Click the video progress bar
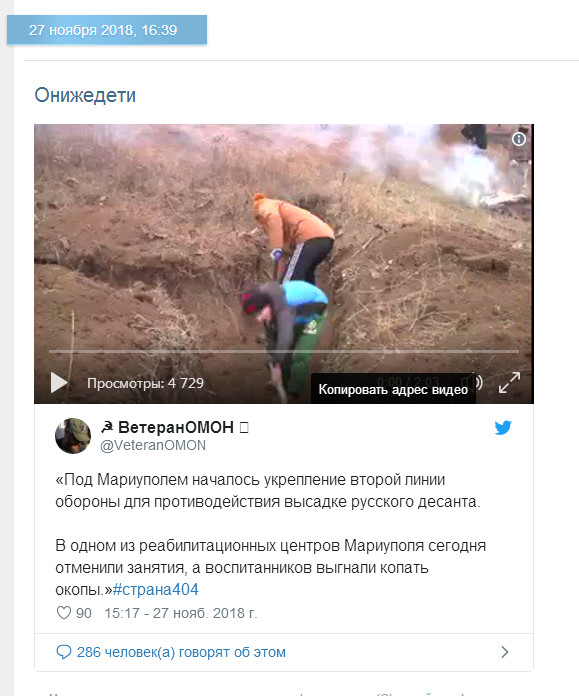This screenshot has height=696, width=579. coord(283,352)
